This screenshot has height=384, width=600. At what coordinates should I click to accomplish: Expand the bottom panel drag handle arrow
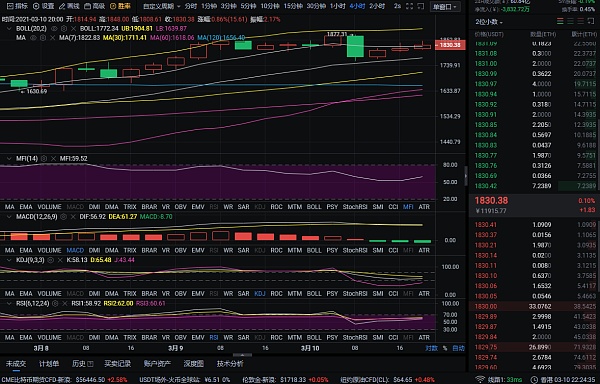(x=242, y=355)
